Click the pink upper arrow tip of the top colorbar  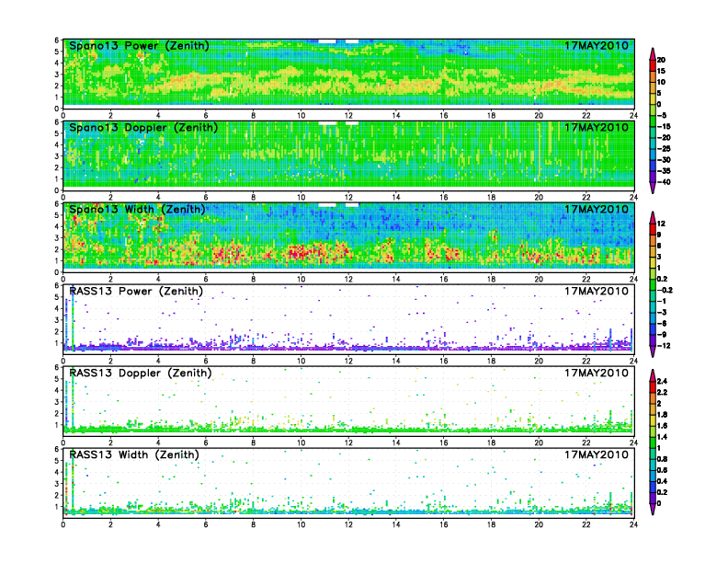(x=653, y=52)
